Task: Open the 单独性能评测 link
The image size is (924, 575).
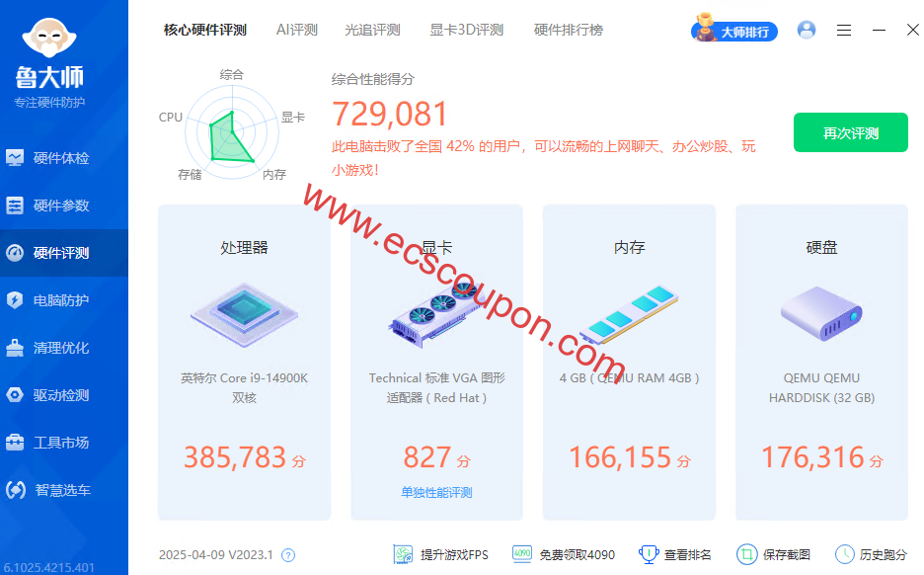Action: pyautogui.click(x=436, y=492)
